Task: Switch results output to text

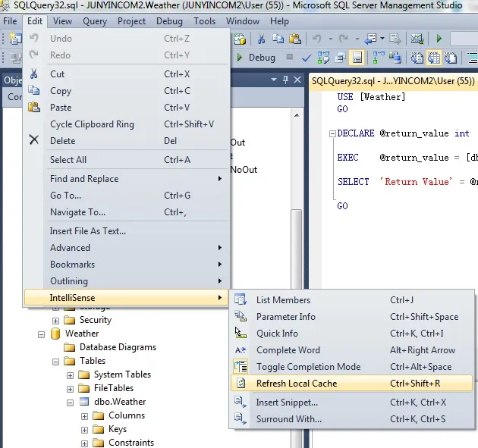Action: pos(417,58)
